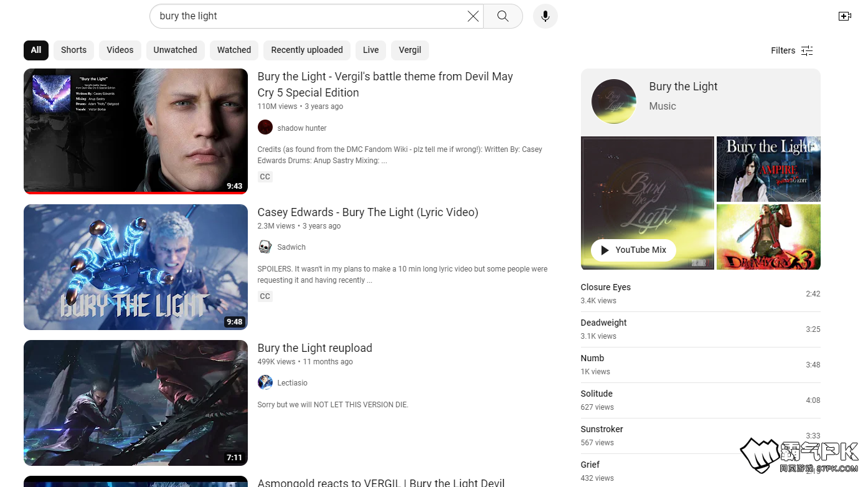Filter results by Unwatched
This screenshot has height=487, width=868.
(176, 50)
